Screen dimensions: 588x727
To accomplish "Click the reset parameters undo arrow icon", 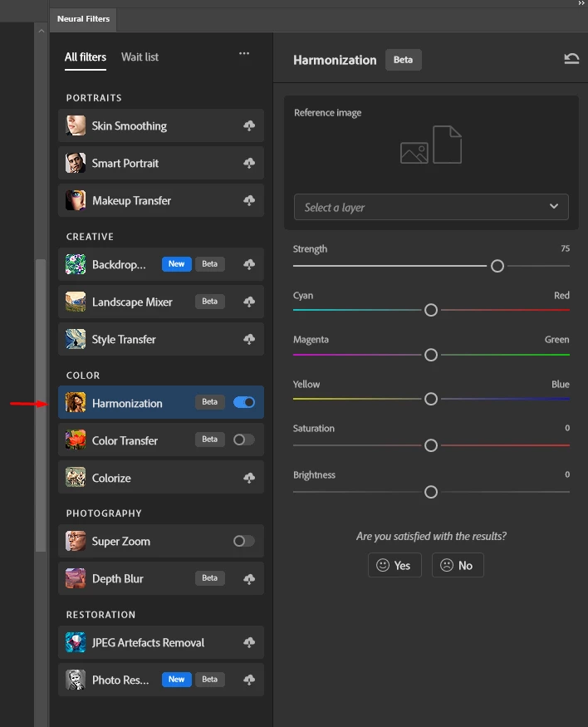I will pyautogui.click(x=571, y=58).
